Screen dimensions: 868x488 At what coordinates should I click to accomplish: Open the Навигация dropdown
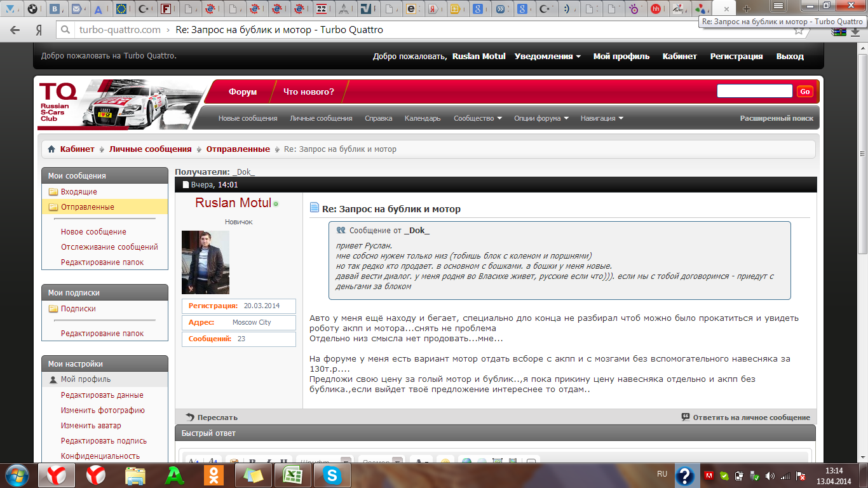[601, 118]
